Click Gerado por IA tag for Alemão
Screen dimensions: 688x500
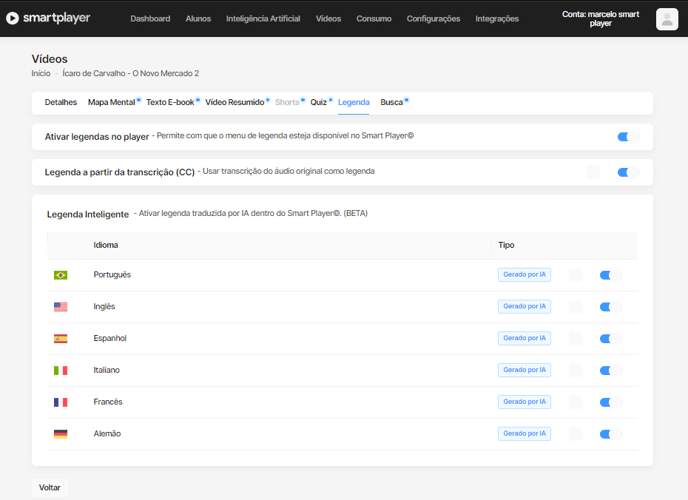(524, 433)
